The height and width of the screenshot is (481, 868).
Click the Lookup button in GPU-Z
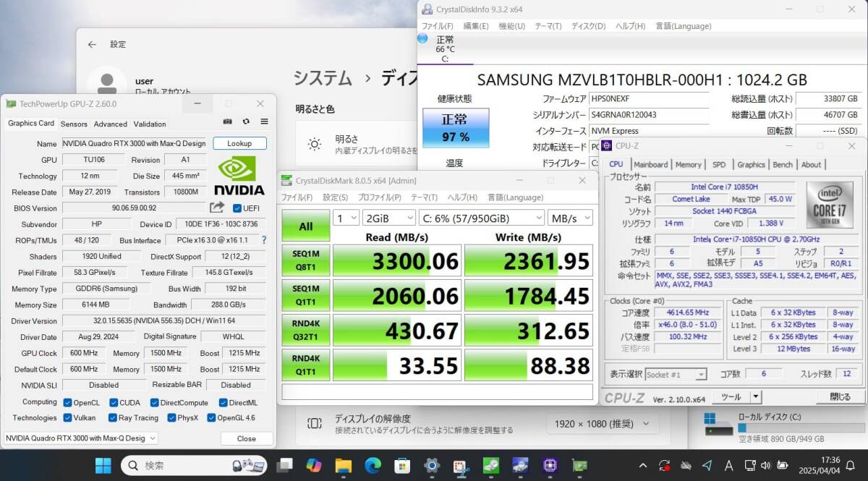[x=239, y=143]
